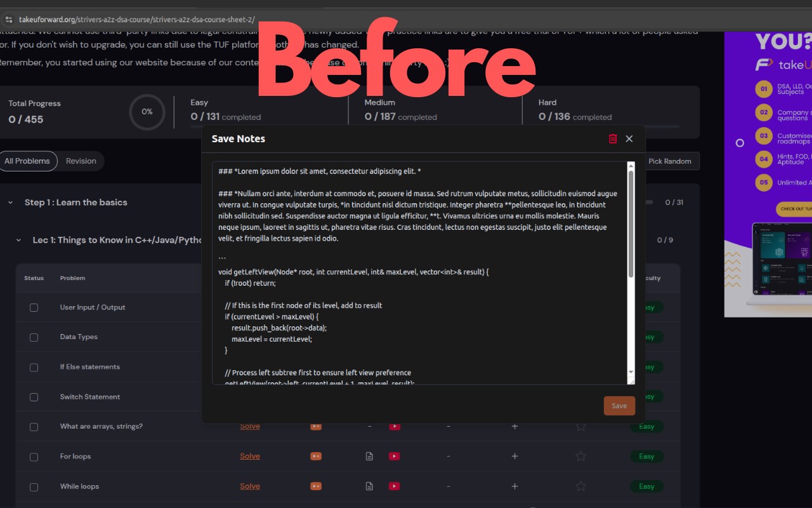Screen dimensions: 812x508
Task: Tick the User Input / Output status checkbox
Action: coord(34,307)
